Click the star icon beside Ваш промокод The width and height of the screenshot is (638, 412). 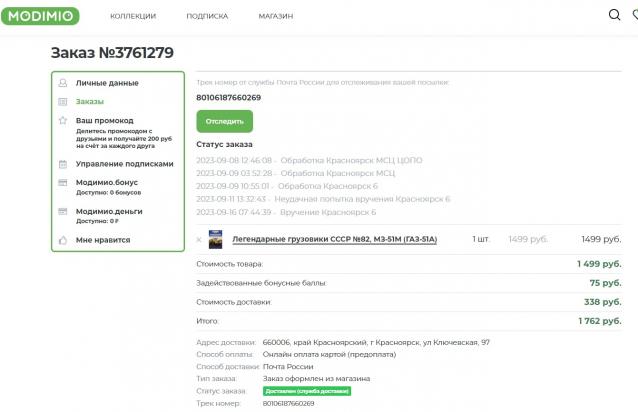(x=63, y=121)
